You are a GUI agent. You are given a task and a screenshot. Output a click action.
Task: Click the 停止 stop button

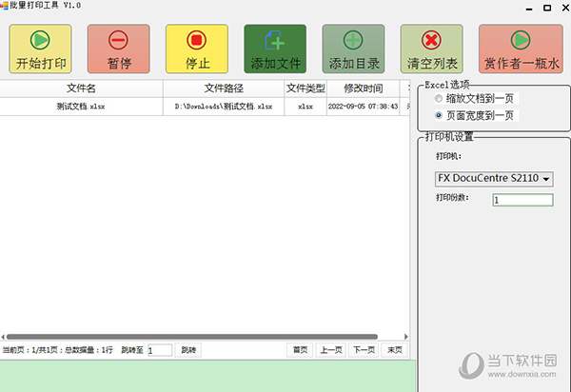(197, 49)
